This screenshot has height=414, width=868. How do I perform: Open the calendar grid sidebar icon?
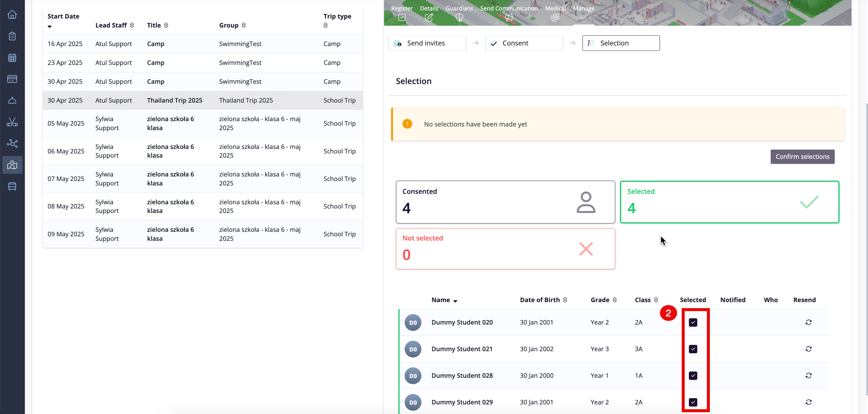12,57
